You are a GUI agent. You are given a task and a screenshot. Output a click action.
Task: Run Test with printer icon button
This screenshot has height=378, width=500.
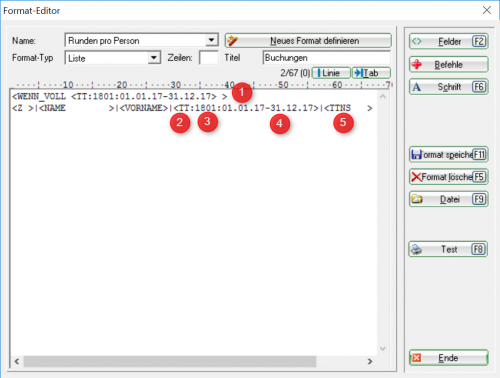coord(449,249)
